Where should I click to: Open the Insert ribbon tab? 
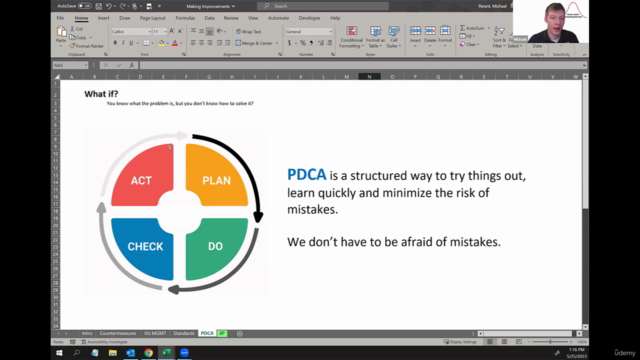[103, 18]
